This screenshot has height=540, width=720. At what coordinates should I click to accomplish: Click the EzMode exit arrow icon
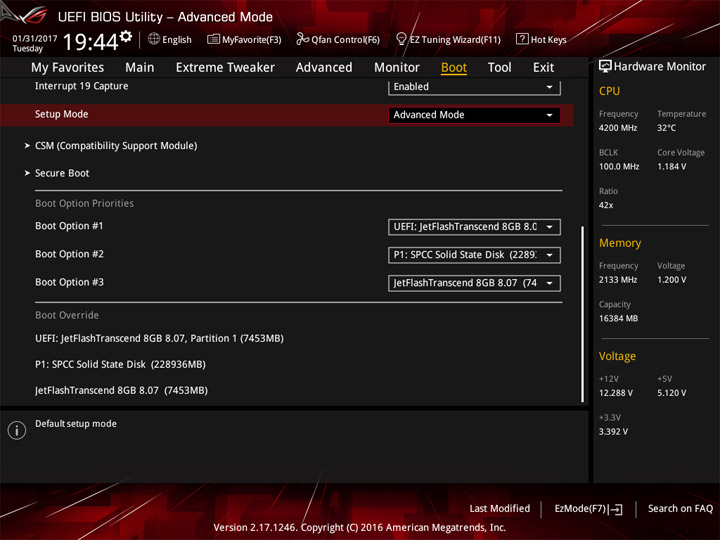[616, 509]
